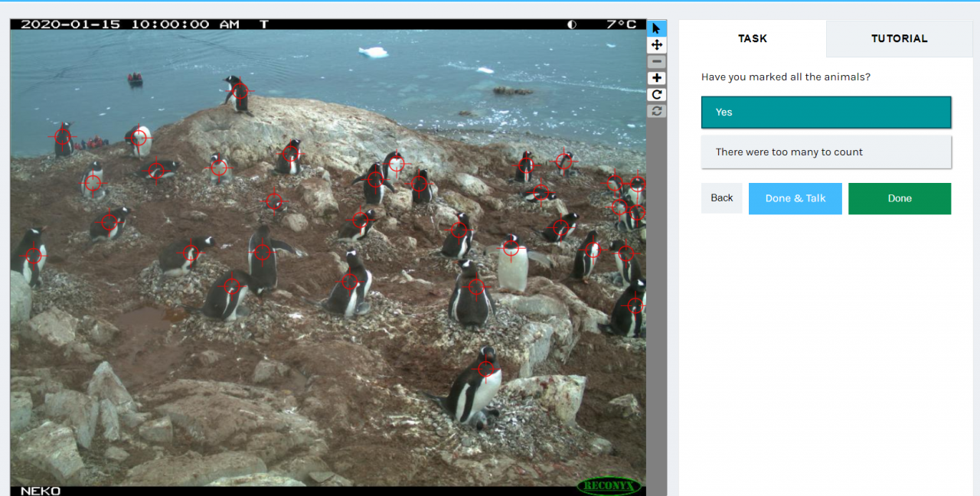Click the 'NEKO' camera label
Screen dimensions: 980x496
point(41,491)
